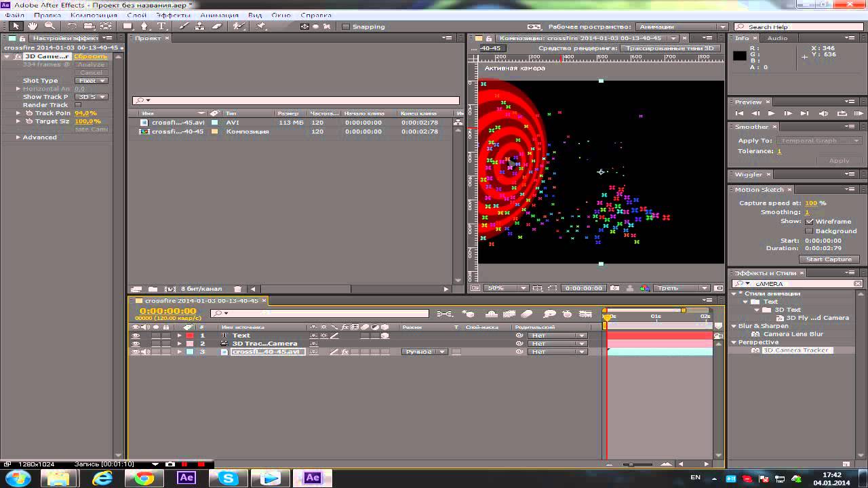
Task: Mute audio of crossfire avi layer
Action: pyautogui.click(x=145, y=352)
